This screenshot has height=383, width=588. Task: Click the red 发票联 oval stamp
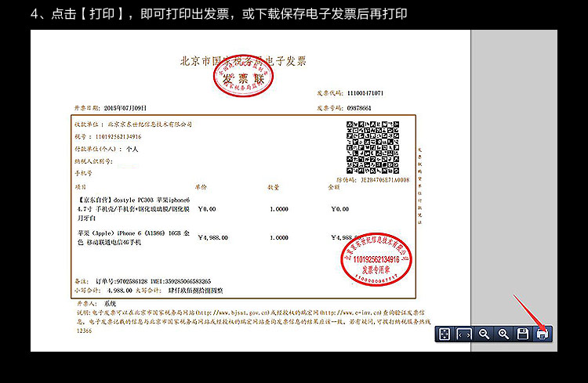coord(243,76)
